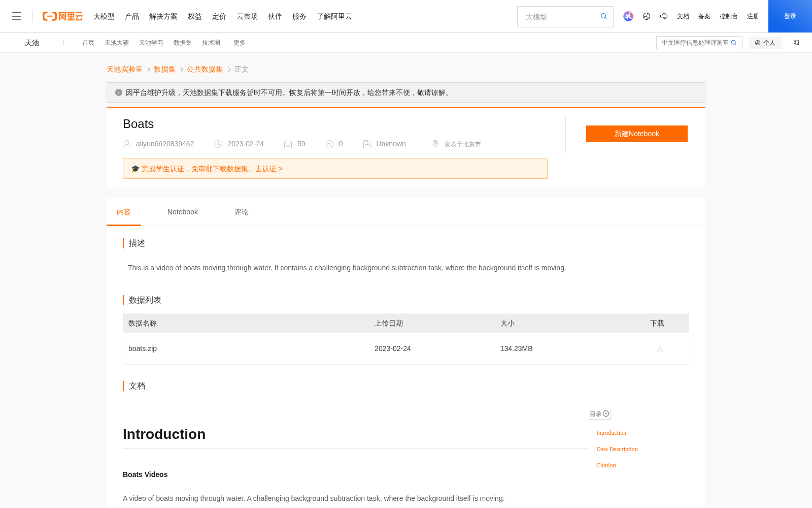Go to Tianchi 首页 nav item
This screenshot has height=508, width=812.
coord(88,43)
